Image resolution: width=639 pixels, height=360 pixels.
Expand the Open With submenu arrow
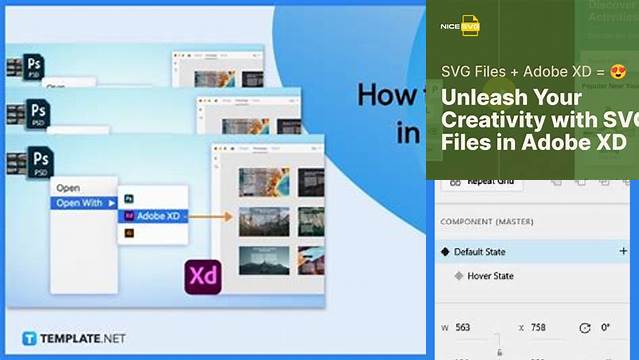click(x=111, y=203)
